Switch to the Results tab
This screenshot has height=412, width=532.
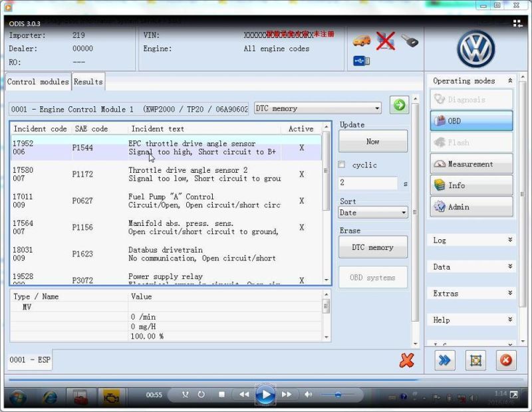click(x=88, y=82)
